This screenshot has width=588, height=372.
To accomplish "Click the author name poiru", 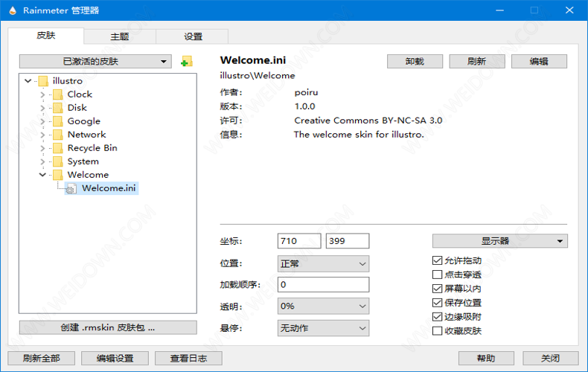I will 306,92.
